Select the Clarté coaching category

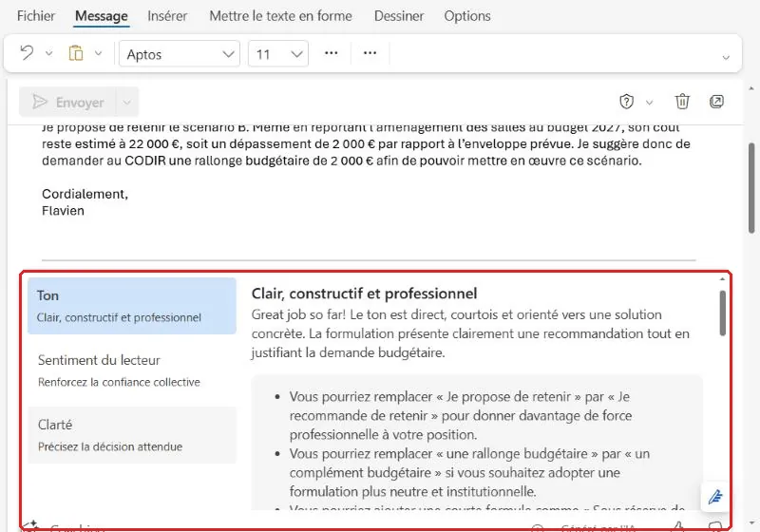132,435
